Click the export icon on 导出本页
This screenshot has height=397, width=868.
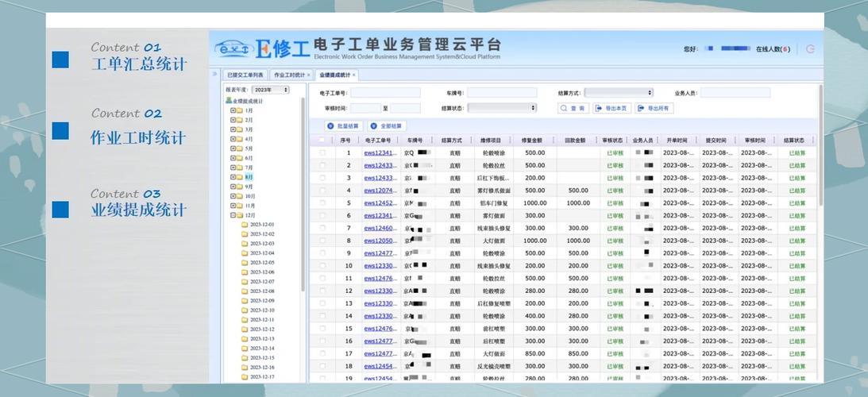pyautogui.click(x=599, y=109)
